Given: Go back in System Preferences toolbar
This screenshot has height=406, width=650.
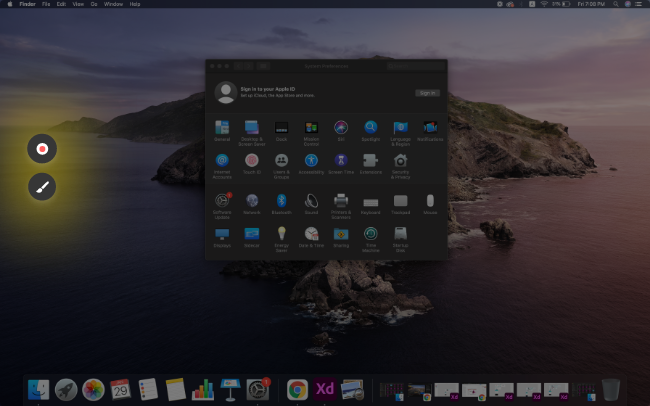Looking at the screenshot, I should coord(238,66).
